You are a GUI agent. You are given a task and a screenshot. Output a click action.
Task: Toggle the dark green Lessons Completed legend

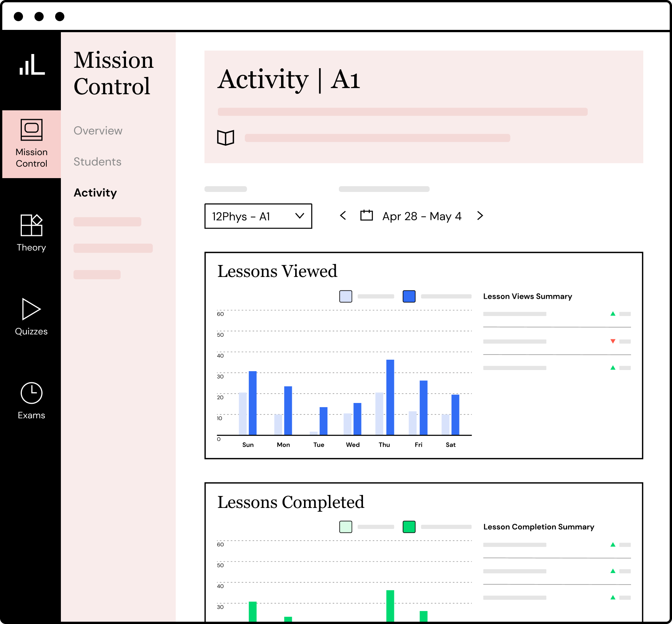coord(409,527)
